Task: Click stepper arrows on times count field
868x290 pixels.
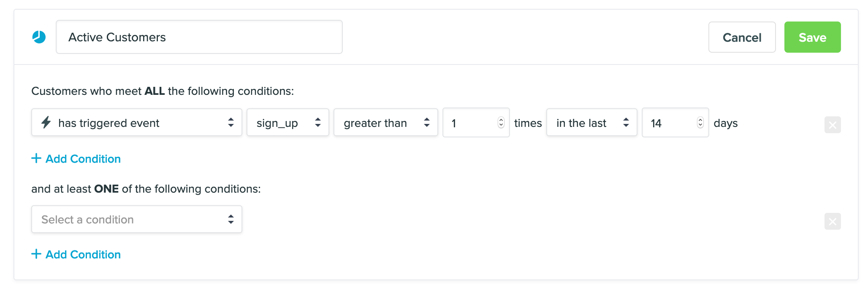Action: tap(501, 122)
